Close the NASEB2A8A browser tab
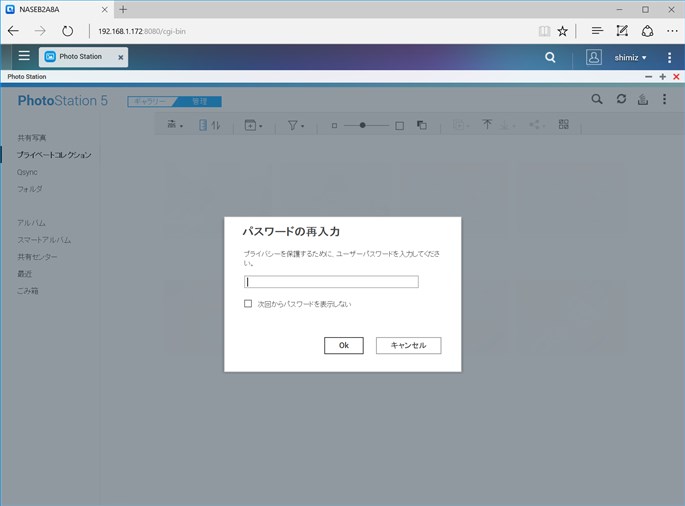The width and height of the screenshot is (685, 506). pos(104,9)
